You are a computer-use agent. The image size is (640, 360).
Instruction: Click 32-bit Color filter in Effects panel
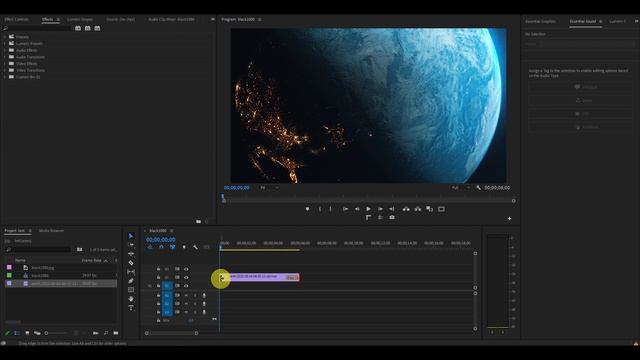(x=88, y=28)
